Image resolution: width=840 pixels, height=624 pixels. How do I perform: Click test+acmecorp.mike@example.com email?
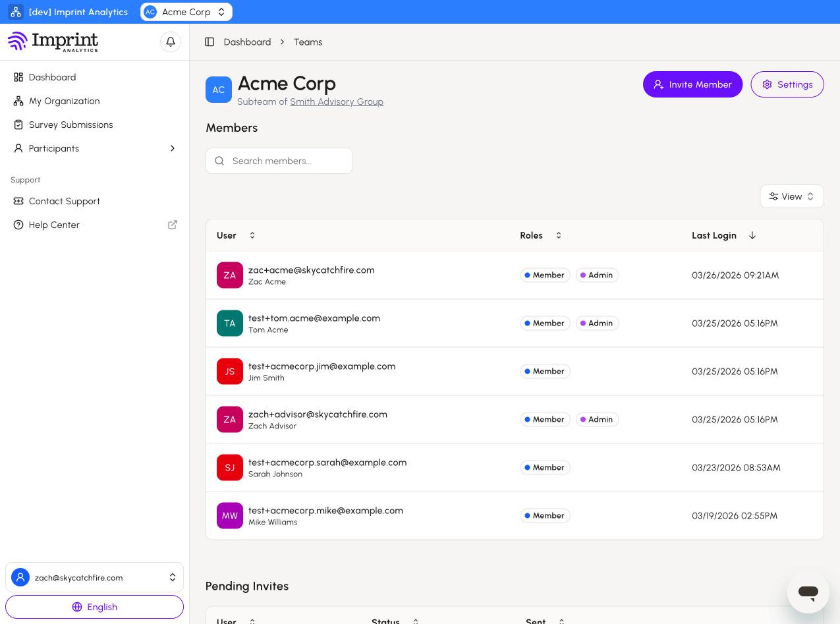[325, 511]
